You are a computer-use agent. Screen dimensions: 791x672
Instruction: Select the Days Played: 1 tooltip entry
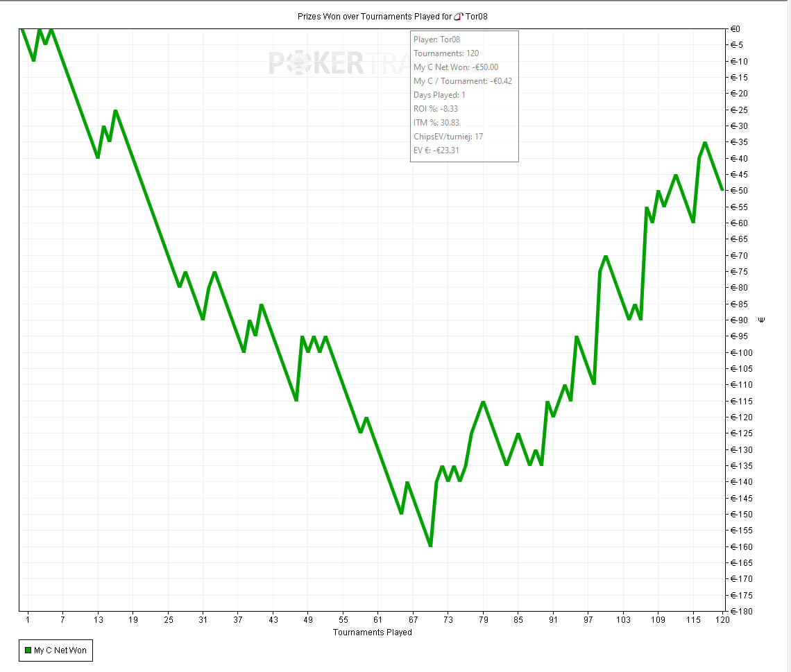pos(439,95)
